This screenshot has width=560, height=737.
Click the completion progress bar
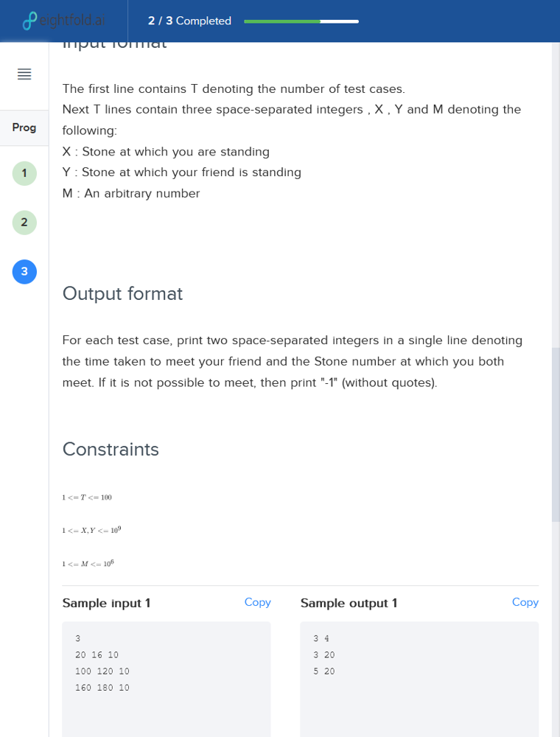[301, 21]
